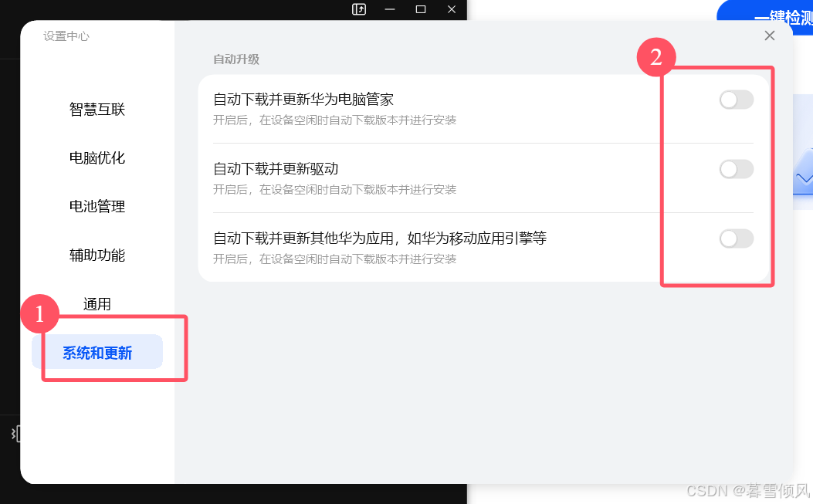Viewport: 813px width, 504px height.
Task: Click the mini-window mode icon in title bar
Action: click(359, 9)
